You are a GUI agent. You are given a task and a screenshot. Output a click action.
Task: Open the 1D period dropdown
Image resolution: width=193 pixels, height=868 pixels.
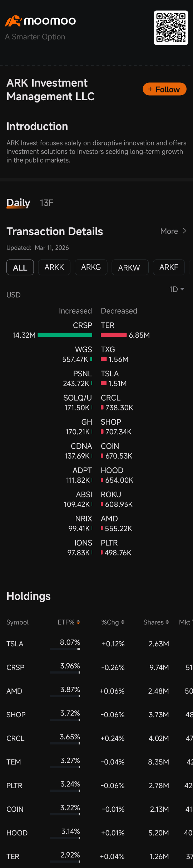(177, 289)
